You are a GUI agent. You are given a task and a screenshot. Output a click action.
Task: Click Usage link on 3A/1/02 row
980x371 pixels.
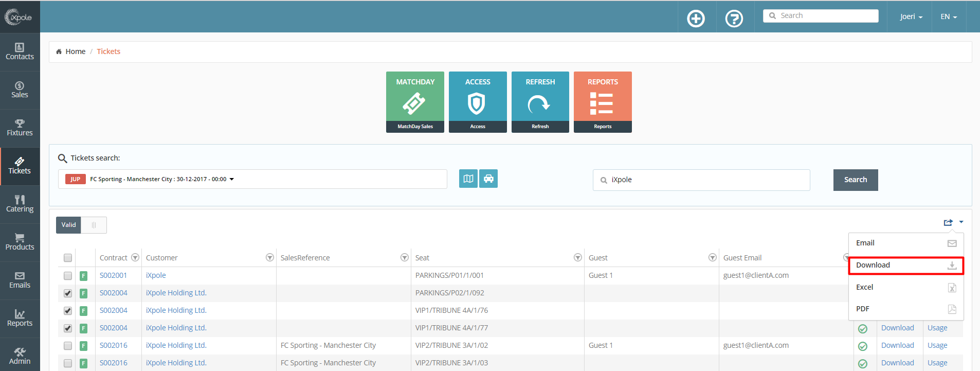coord(937,345)
